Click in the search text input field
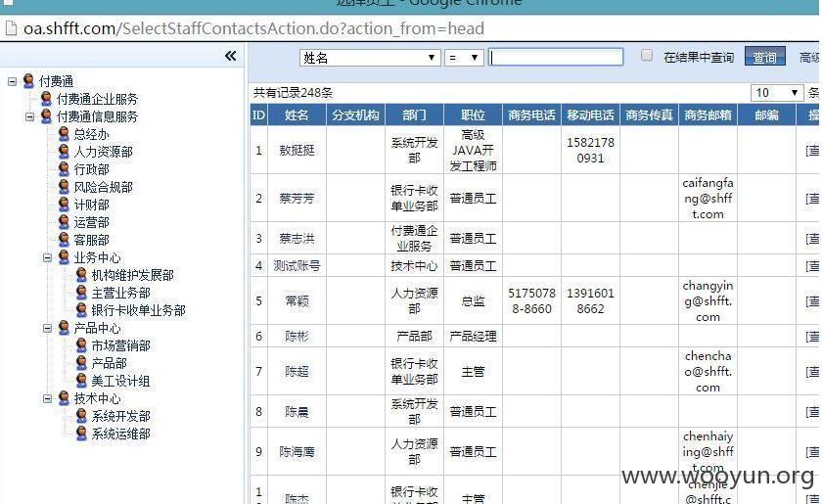Screen dimensions: 823x504 click(556, 57)
